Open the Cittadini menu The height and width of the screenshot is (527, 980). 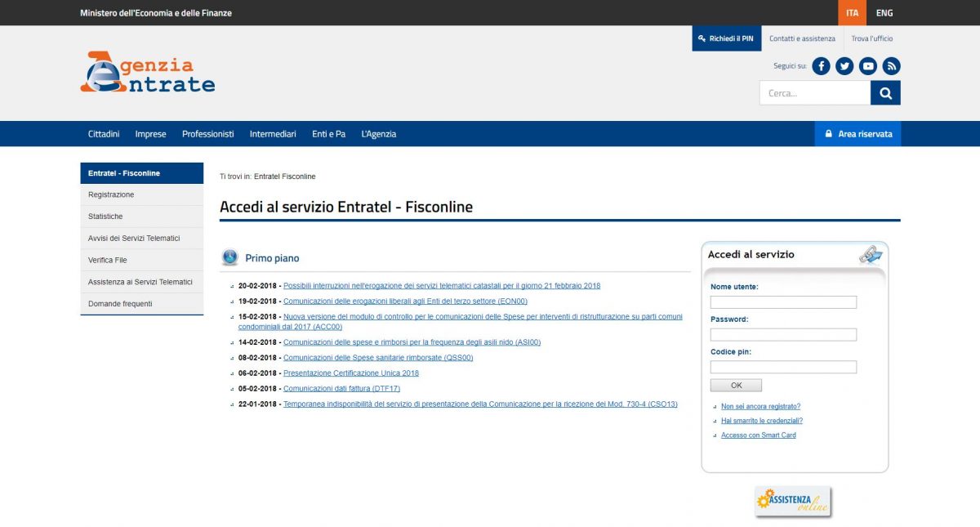click(x=104, y=134)
